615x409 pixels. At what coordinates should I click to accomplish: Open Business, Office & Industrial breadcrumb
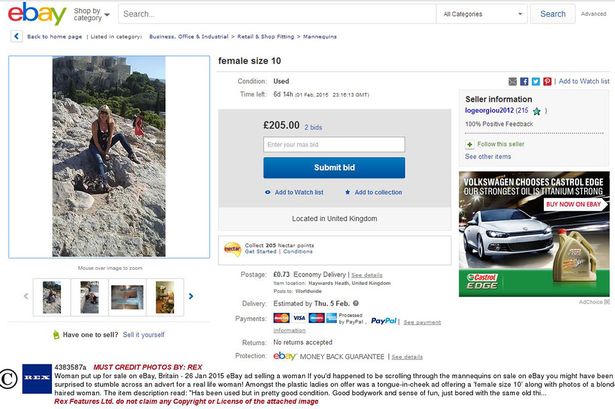pos(187,36)
